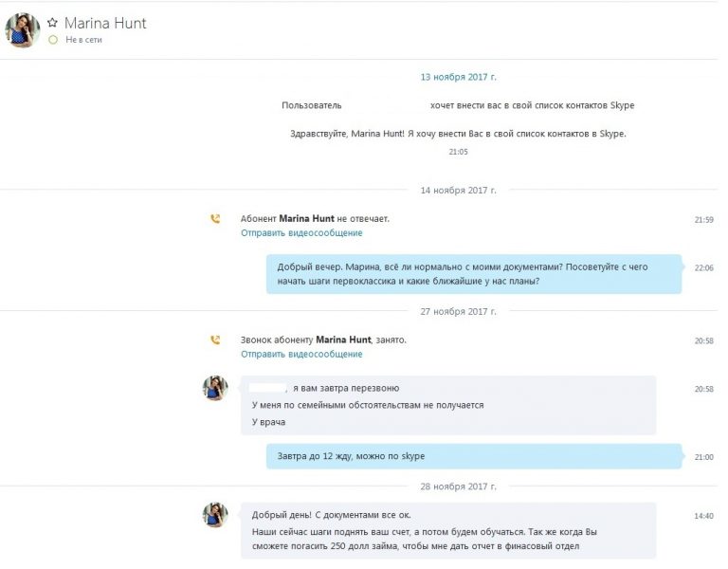Click the busy call icon from 27 November

pos(215,340)
